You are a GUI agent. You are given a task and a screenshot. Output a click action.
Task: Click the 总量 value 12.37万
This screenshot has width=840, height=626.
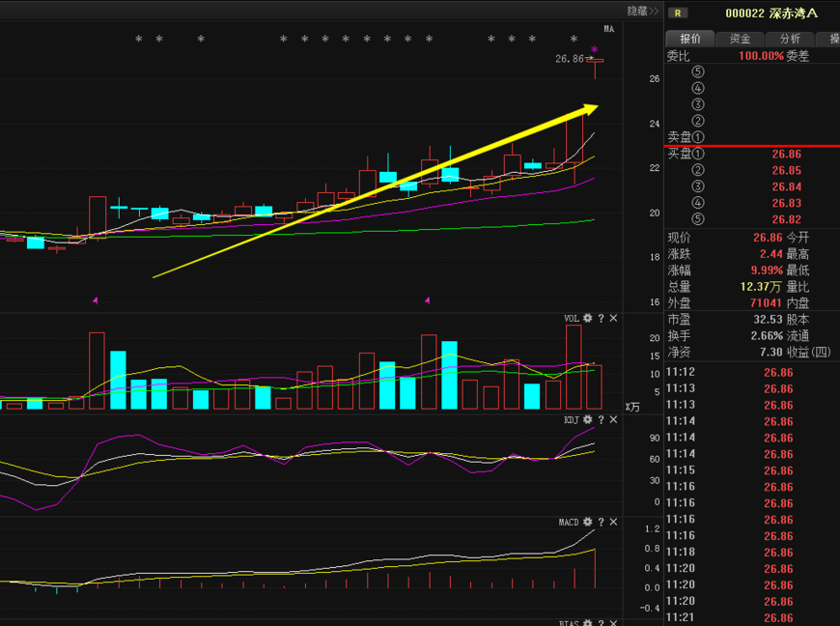pos(761,287)
